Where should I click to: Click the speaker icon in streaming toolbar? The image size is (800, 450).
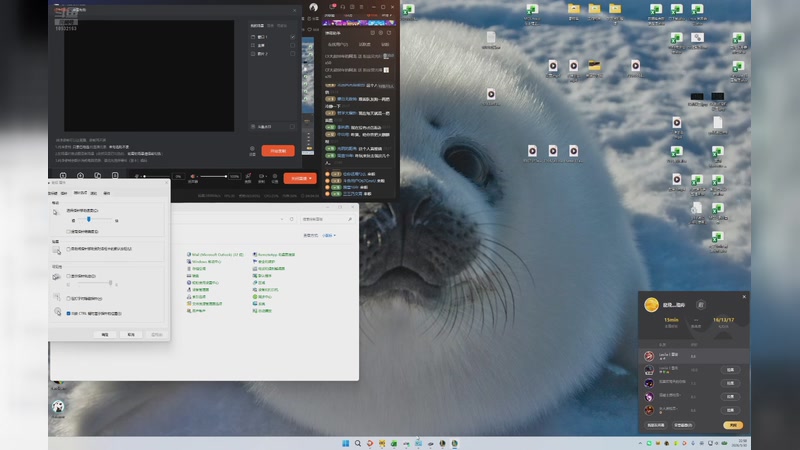pos(193,176)
